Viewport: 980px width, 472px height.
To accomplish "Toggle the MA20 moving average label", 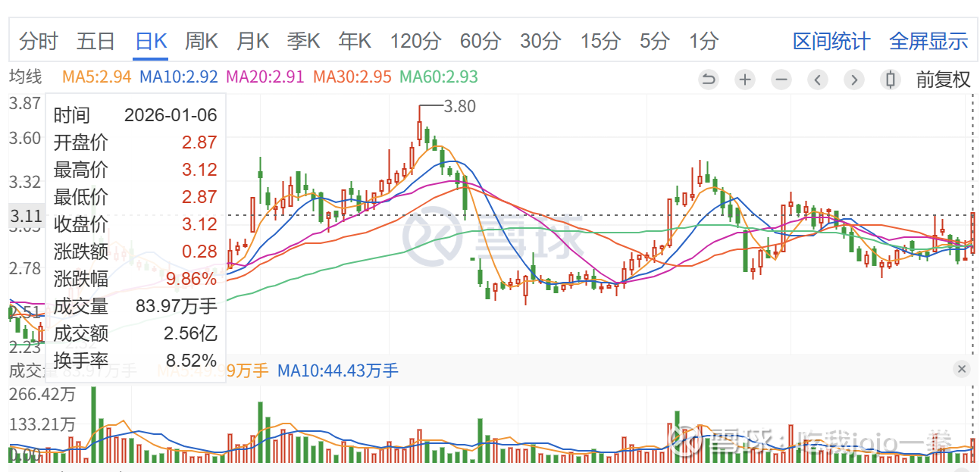I will [265, 77].
